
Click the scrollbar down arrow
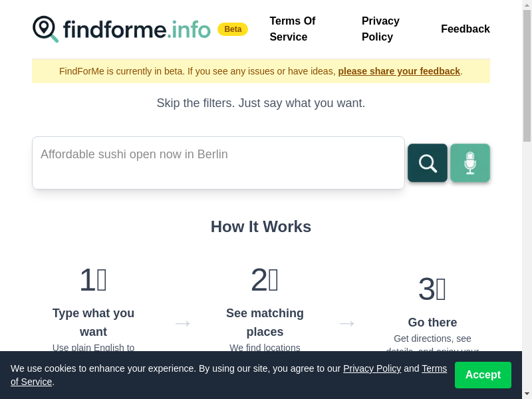click(527, 393)
